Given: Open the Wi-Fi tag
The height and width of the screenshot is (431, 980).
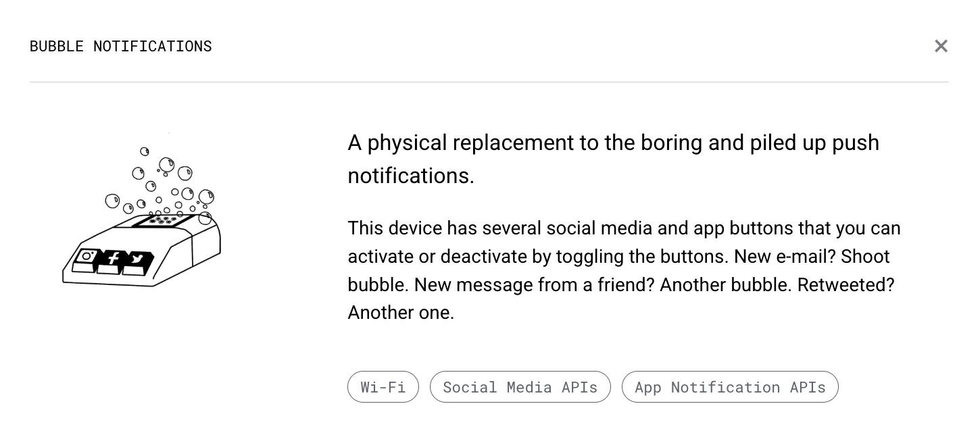Looking at the screenshot, I should pos(383,386).
